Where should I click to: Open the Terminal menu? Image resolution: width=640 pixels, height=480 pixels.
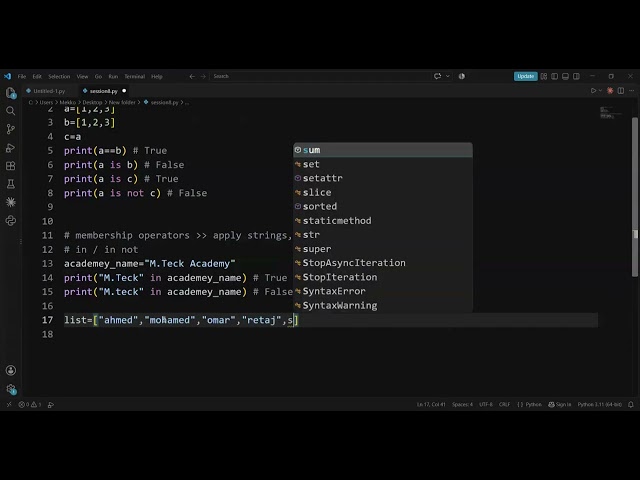[135, 76]
